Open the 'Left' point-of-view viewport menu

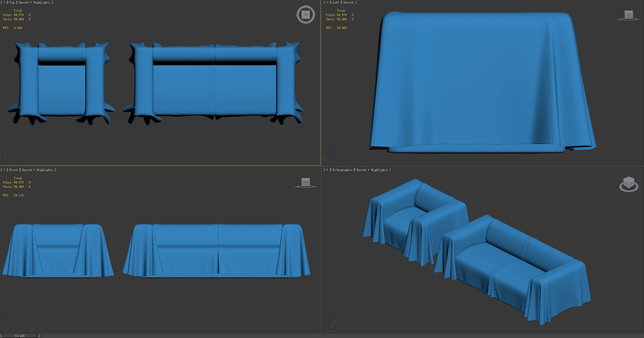point(336,2)
